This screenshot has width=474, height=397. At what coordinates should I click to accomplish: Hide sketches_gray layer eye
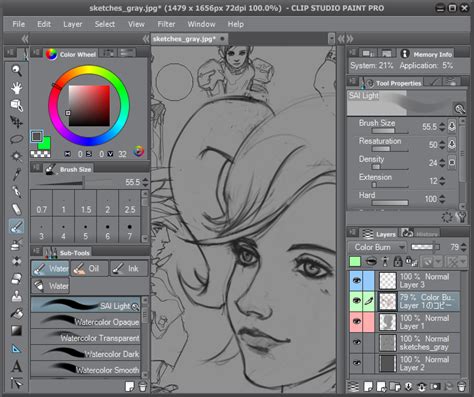[x=356, y=342]
